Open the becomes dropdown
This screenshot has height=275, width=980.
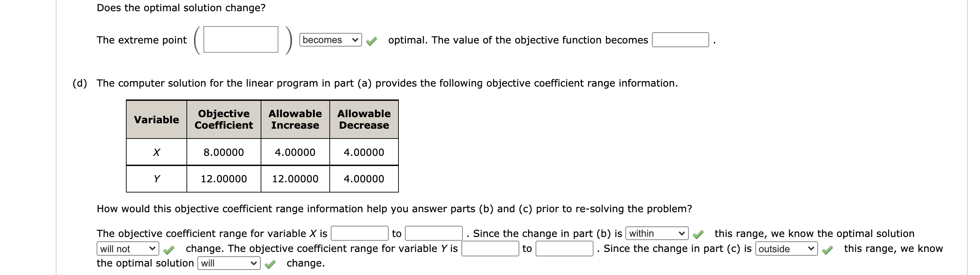point(329,40)
